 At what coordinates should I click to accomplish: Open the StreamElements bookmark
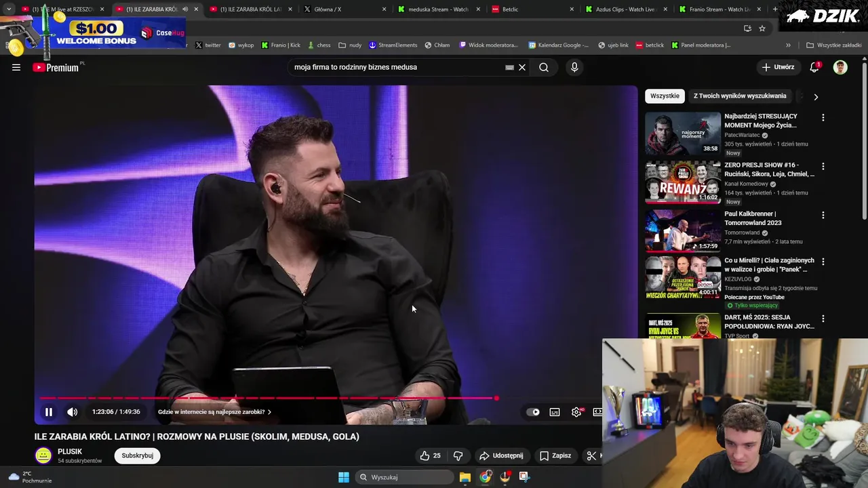pyautogui.click(x=393, y=45)
